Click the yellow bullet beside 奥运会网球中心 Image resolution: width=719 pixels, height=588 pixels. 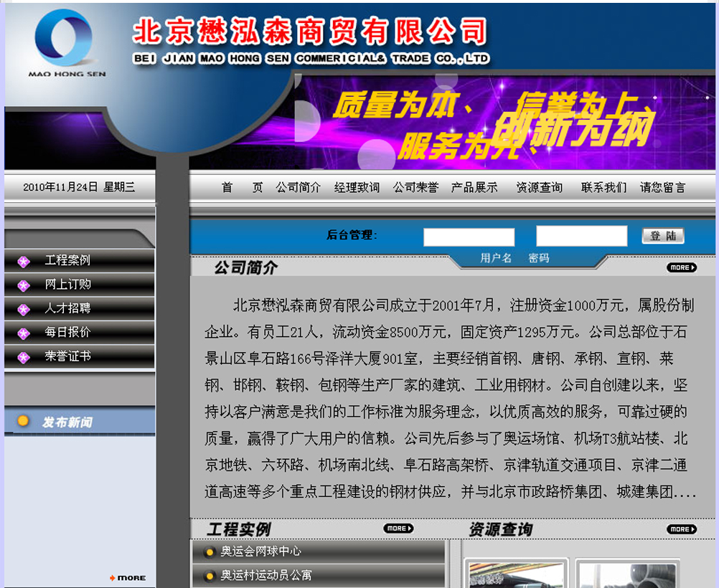pos(209,552)
